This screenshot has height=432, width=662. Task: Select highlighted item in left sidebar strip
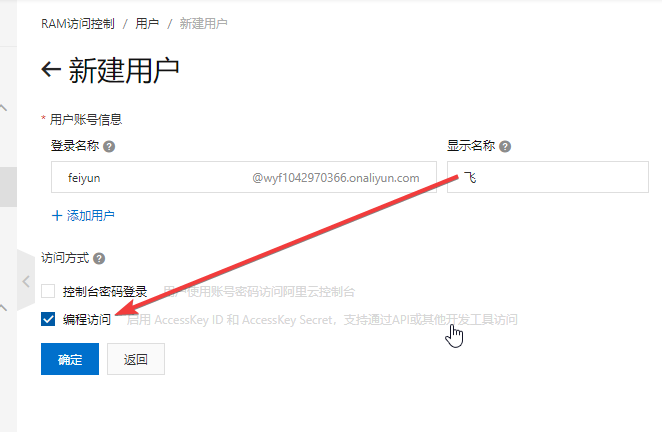[x=8, y=187]
